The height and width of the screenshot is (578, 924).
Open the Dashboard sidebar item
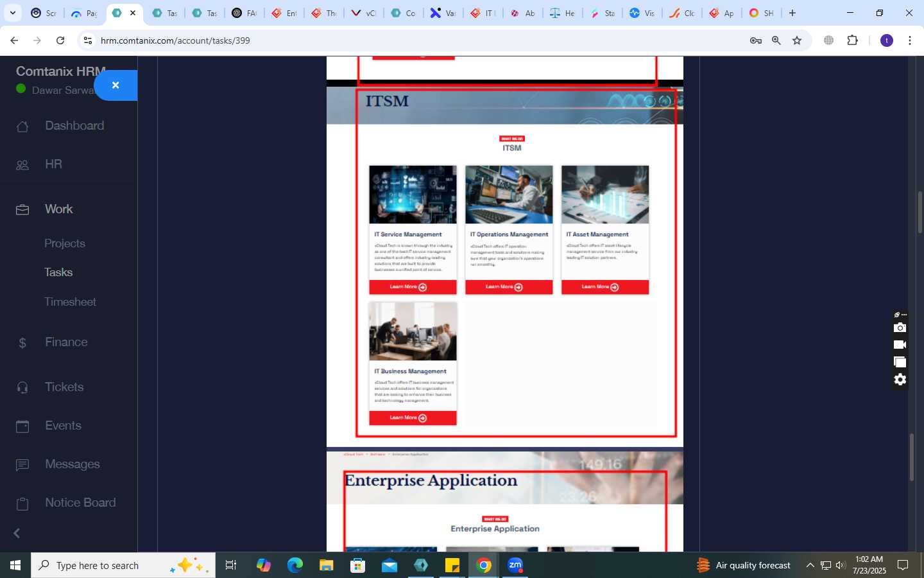point(74,126)
